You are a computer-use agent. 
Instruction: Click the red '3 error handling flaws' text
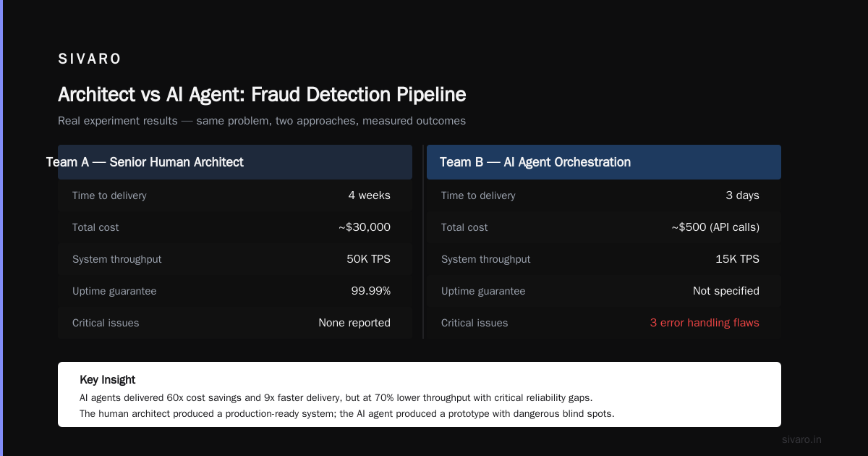point(705,323)
